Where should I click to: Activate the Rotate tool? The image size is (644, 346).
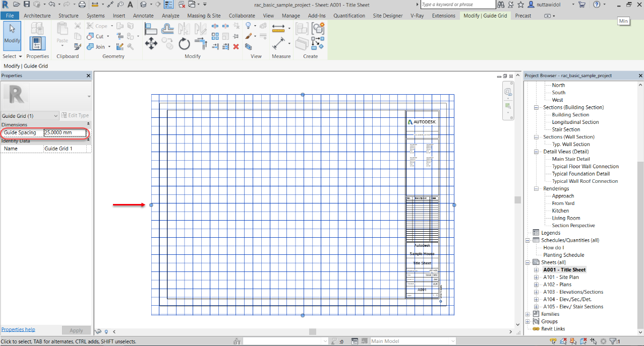point(184,44)
